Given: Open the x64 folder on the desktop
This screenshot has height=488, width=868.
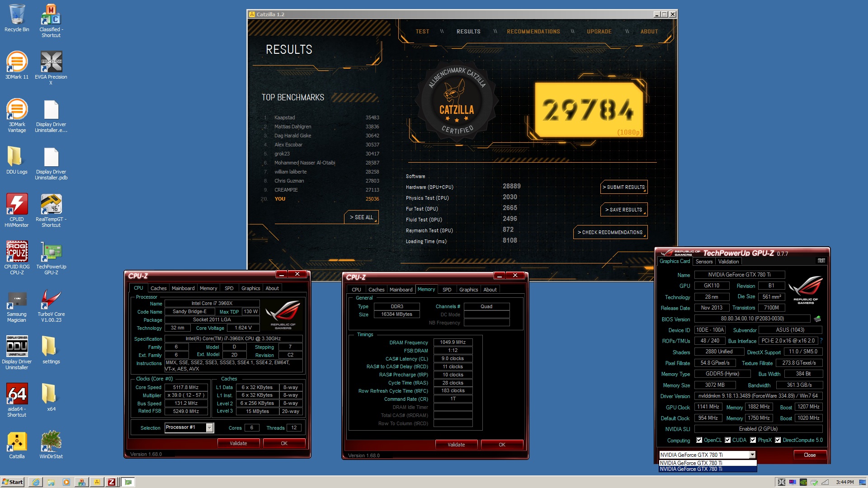Looking at the screenshot, I should click(51, 398).
